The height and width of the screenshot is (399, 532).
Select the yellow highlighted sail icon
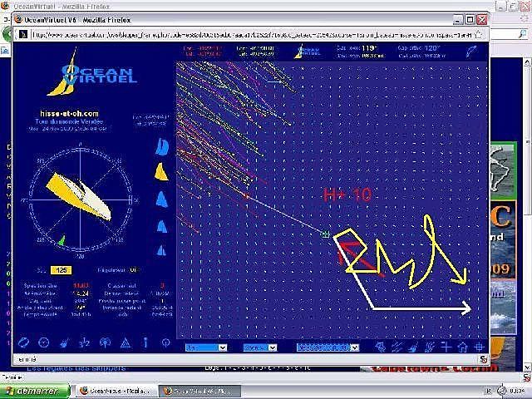tap(161, 172)
